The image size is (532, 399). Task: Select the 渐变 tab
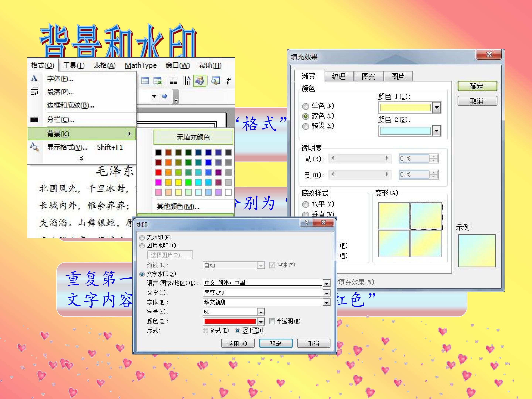(x=309, y=76)
